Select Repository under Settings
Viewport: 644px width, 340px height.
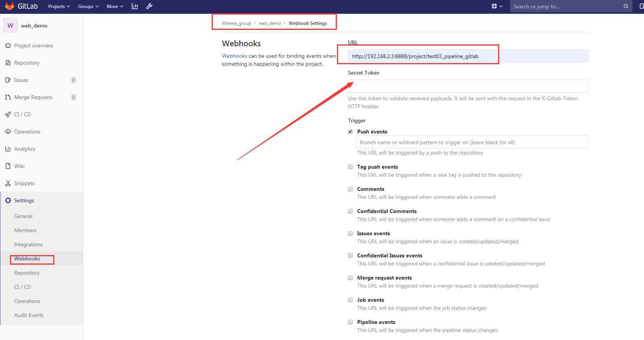coord(27,273)
